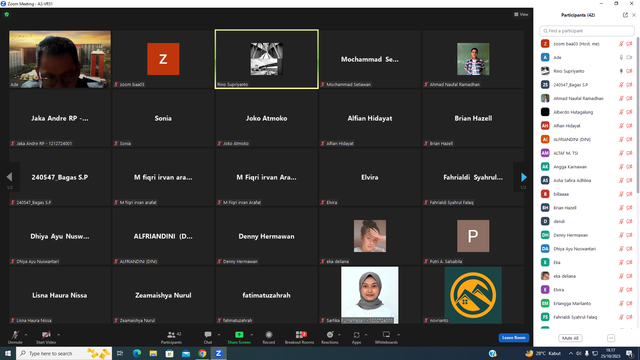Select Putri A. Salsabila's P avatar tile
The width and height of the screenshot is (640, 360).
(473, 236)
